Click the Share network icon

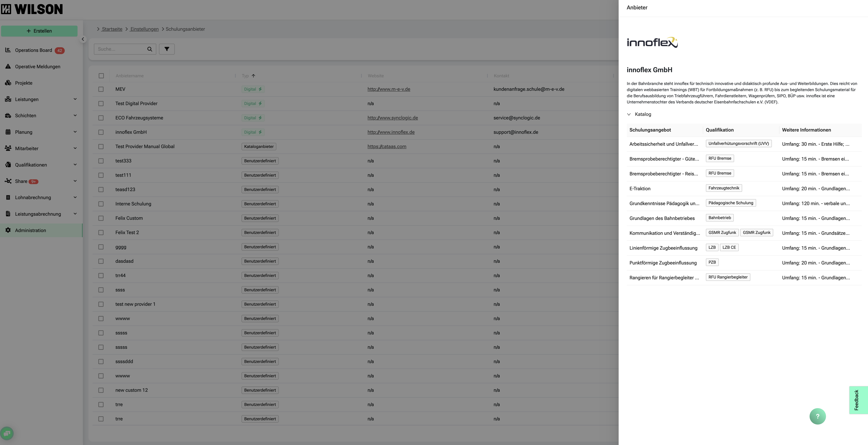coord(8,181)
